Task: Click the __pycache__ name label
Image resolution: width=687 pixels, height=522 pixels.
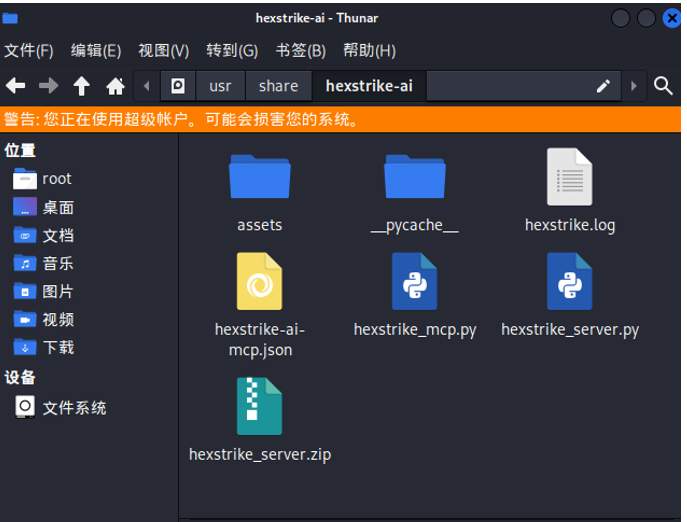Action: pos(415,226)
